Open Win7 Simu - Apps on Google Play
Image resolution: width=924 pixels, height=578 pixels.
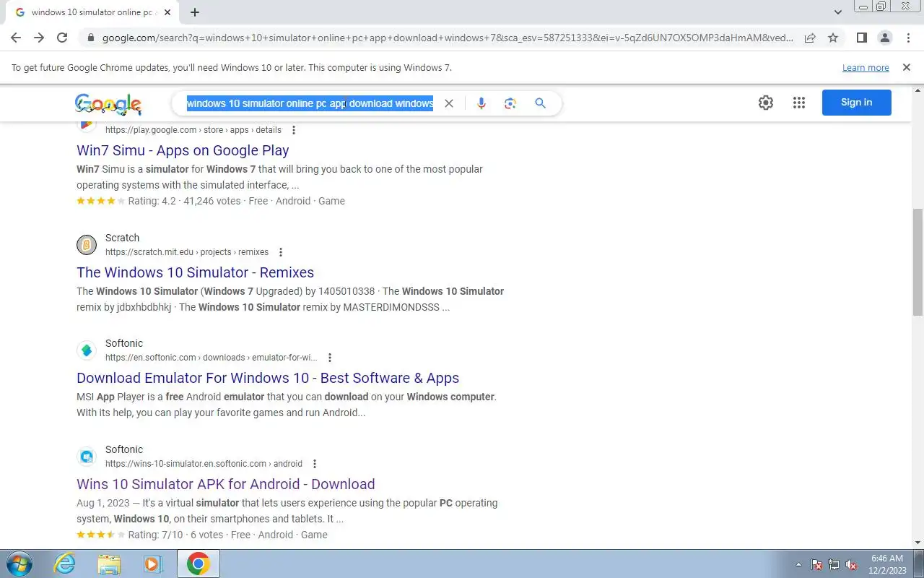(183, 150)
